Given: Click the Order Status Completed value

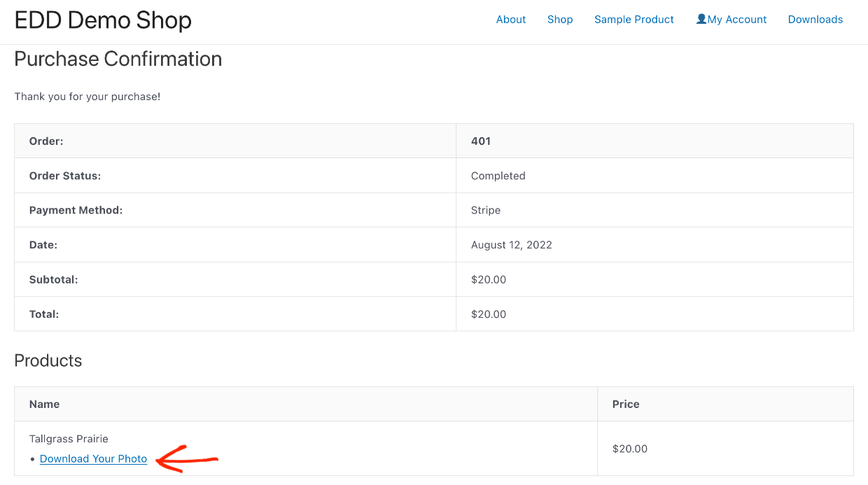Looking at the screenshot, I should point(498,176).
